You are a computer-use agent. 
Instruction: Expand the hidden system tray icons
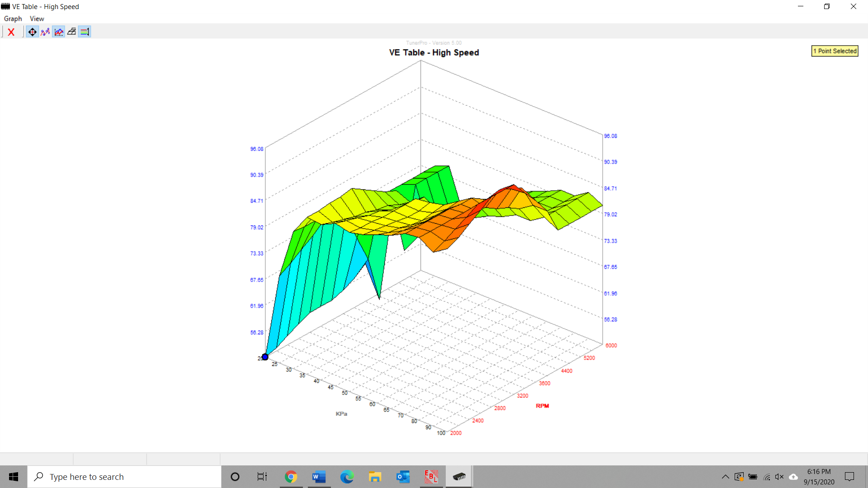pos(725,477)
